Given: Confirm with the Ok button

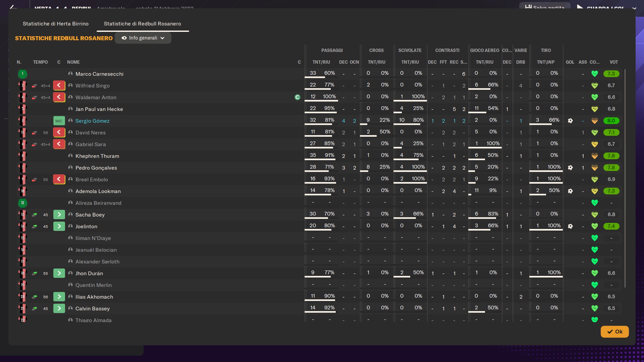Looking at the screenshot, I should point(614,331).
